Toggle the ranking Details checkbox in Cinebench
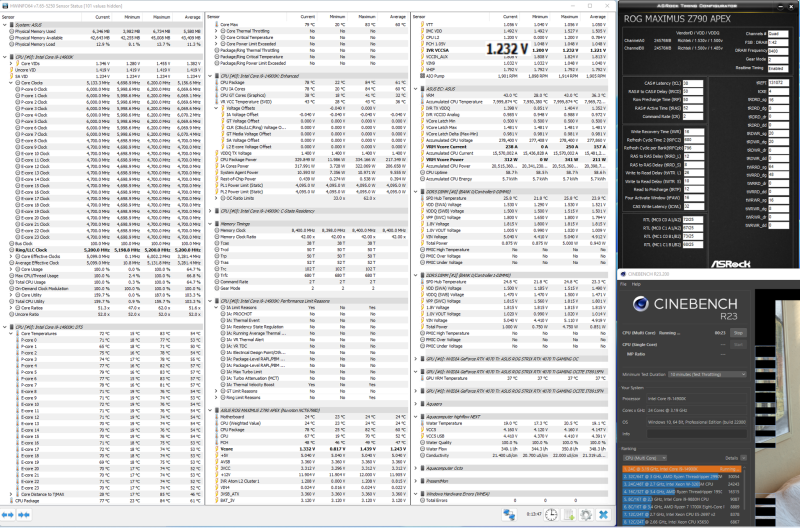This screenshot has width=800, height=528. [x=743, y=458]
